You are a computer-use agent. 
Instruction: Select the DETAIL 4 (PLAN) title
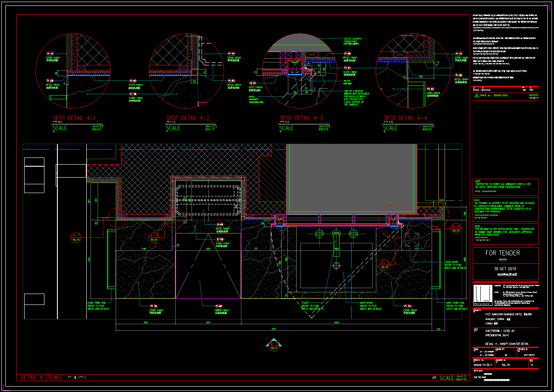[41, 378]
